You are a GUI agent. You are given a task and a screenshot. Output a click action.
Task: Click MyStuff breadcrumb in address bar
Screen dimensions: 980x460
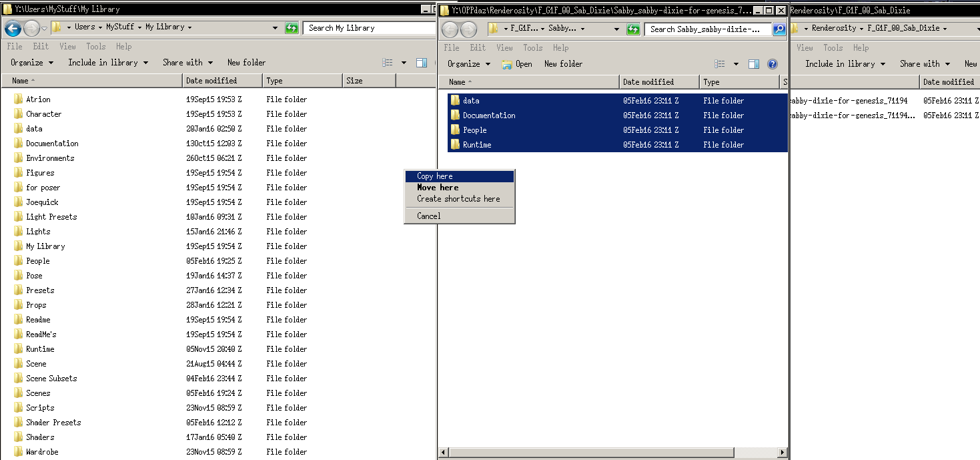point(119,27)
